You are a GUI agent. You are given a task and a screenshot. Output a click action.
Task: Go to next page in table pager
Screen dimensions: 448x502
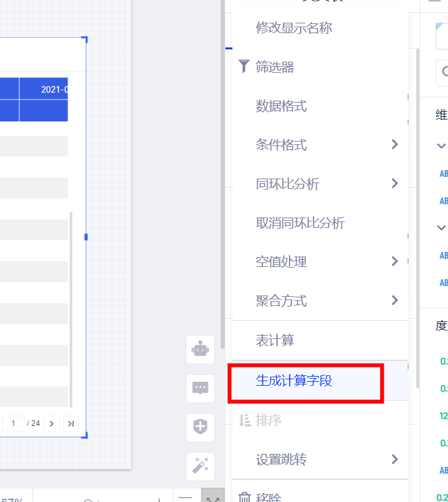coord(51,423)
